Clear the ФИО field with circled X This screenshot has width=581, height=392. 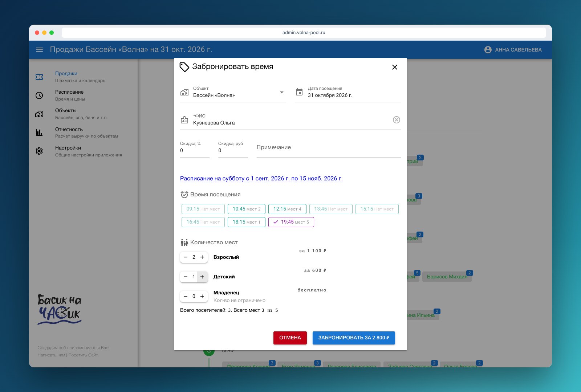point(397,120)
